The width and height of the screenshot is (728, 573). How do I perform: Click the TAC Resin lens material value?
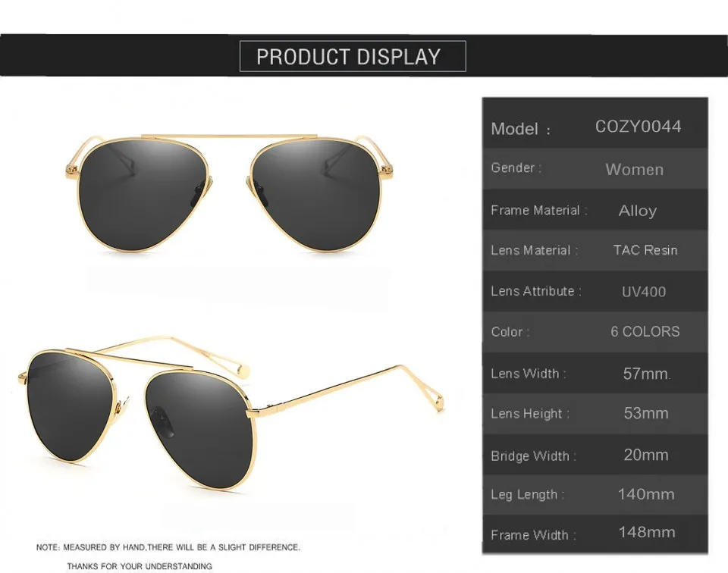tap(645, 250)
